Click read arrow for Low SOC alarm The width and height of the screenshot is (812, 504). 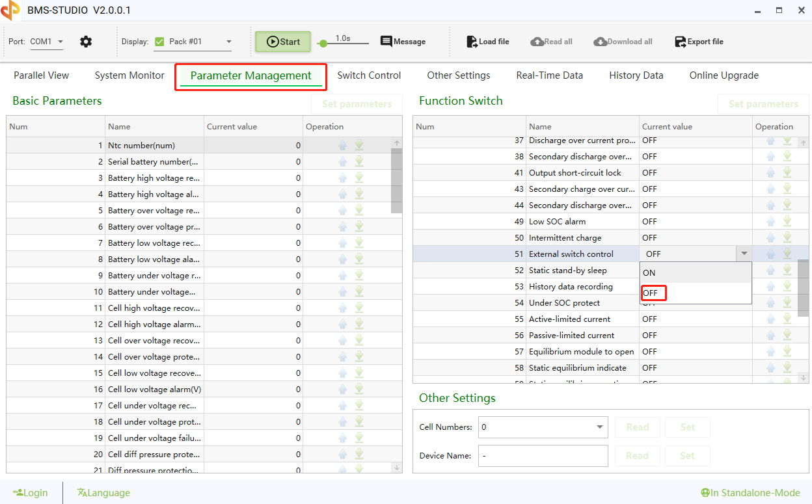[771, 221]
